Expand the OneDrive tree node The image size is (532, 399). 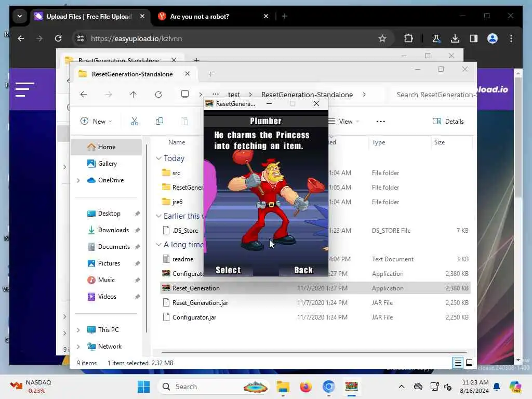(78, 180)
